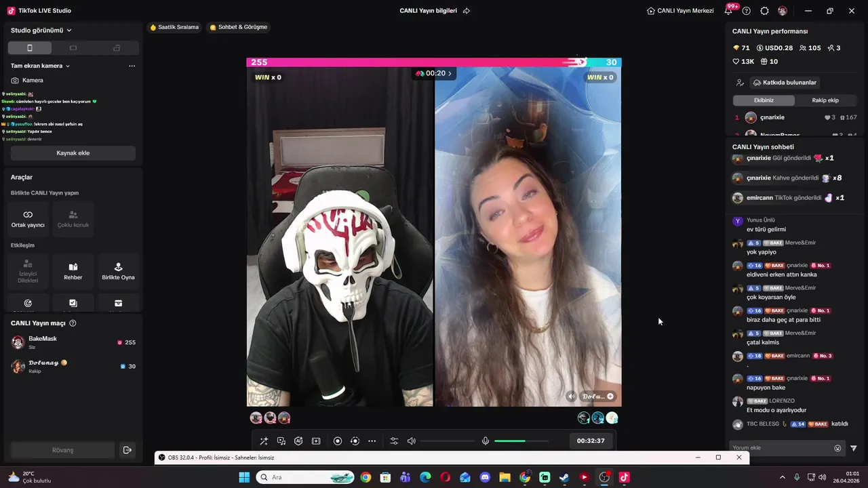Image resolution: width=868 pixels, height=488 pixels.
Task: Select the landscape layout view
Action: pyautogui.click(x=73, y=48)
